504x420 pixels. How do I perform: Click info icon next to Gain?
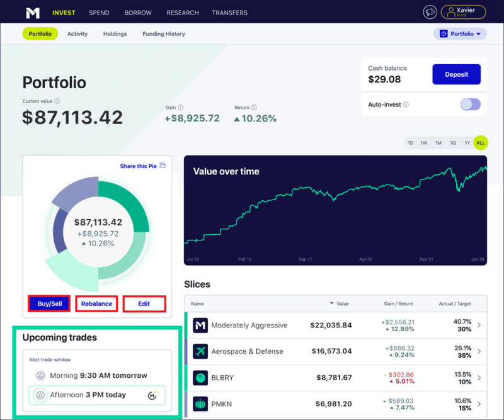pos(181,107)
